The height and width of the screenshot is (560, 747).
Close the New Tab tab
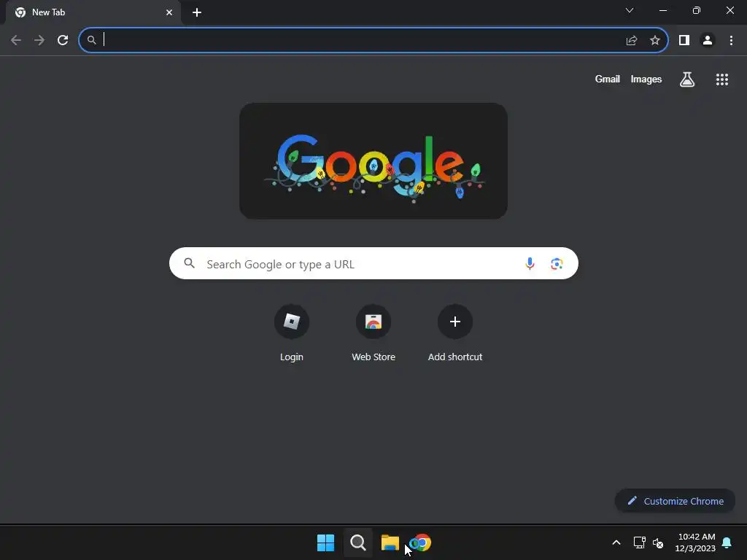point(169,12)
